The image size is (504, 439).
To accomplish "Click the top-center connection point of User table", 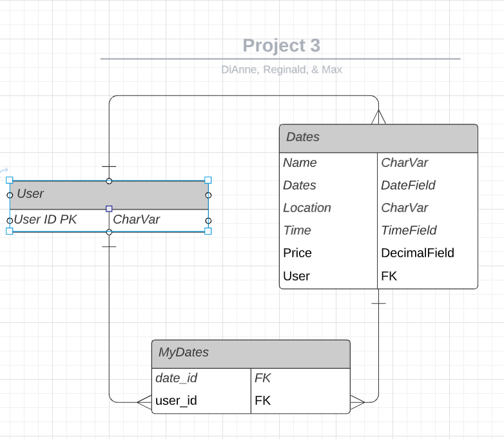I will 109,181.
